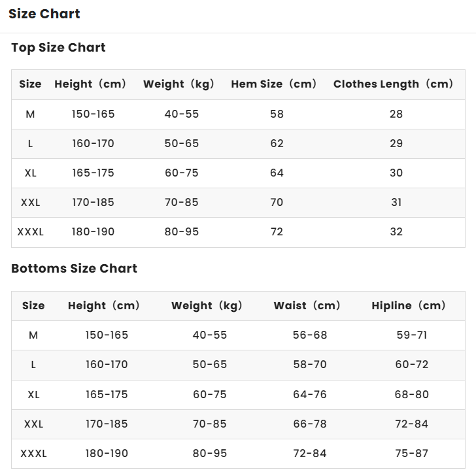The height and width of the screenshot is (474, 476).
Task: Click waist value 56-68
Action: point(310,335)
